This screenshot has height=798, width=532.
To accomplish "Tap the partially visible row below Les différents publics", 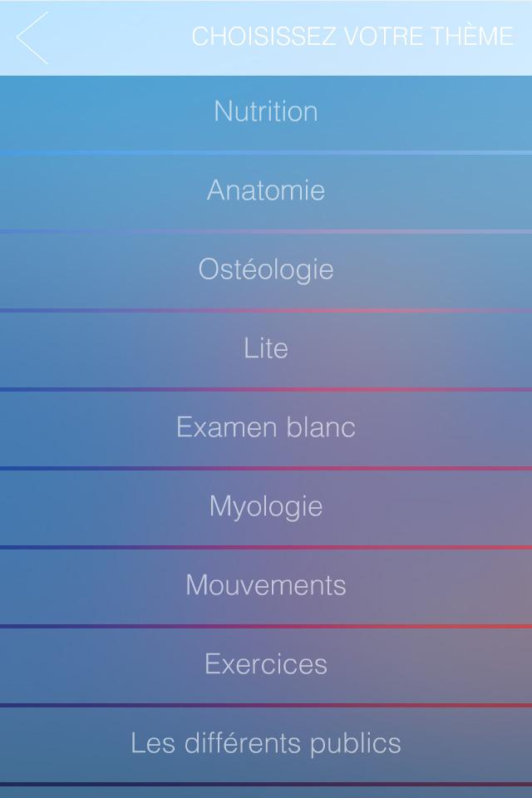I will pos(266,792).
